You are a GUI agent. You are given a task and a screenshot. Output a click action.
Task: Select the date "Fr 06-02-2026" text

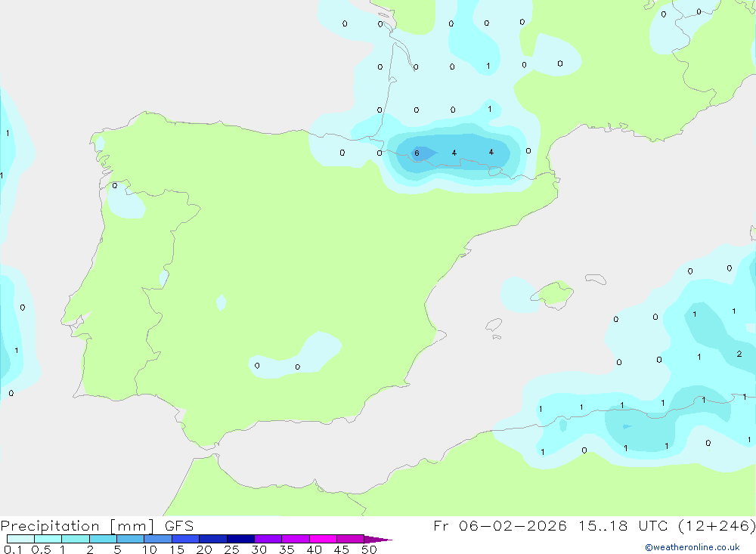500,525
